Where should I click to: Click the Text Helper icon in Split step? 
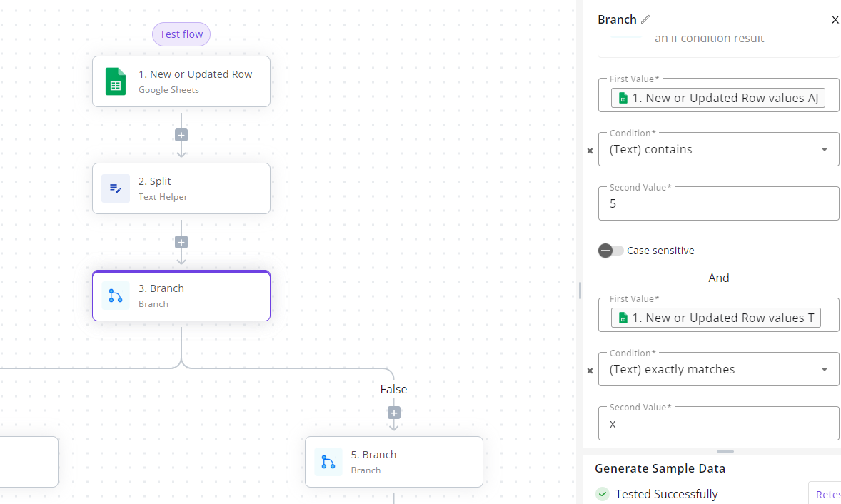tap(116, 188)
